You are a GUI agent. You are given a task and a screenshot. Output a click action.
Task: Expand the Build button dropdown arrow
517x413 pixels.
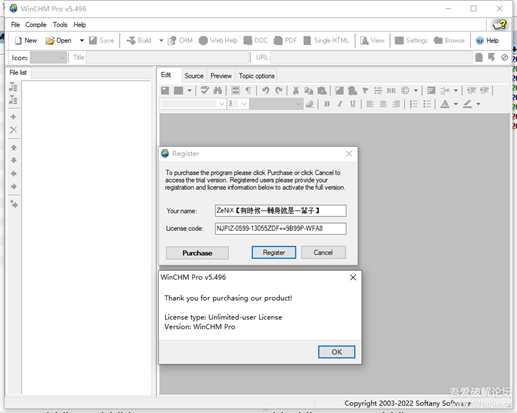161,41
